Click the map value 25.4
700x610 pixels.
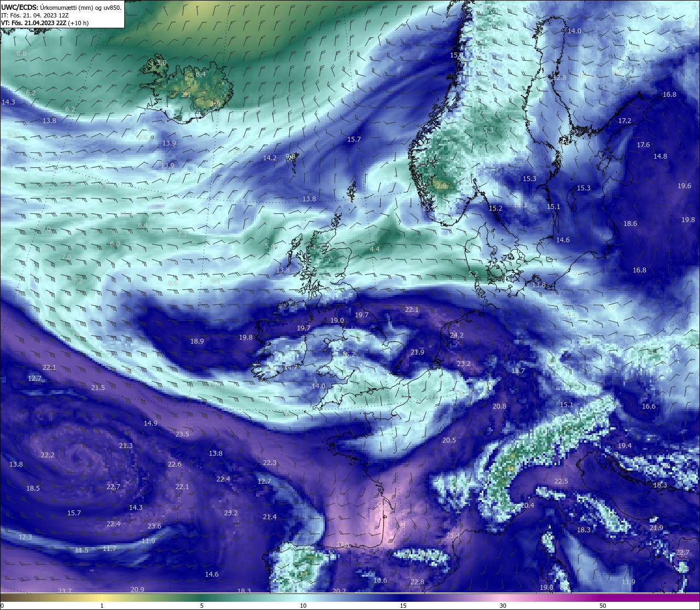pyautogui.click(x=453, y=535)
